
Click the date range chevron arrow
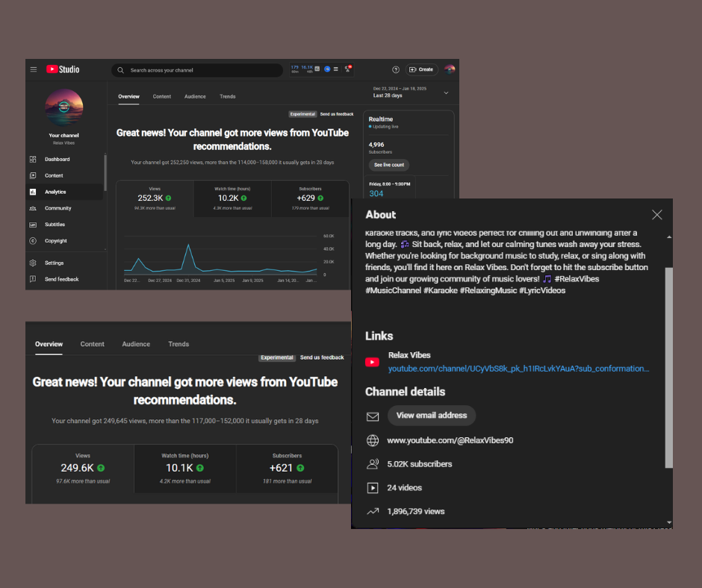446,93
